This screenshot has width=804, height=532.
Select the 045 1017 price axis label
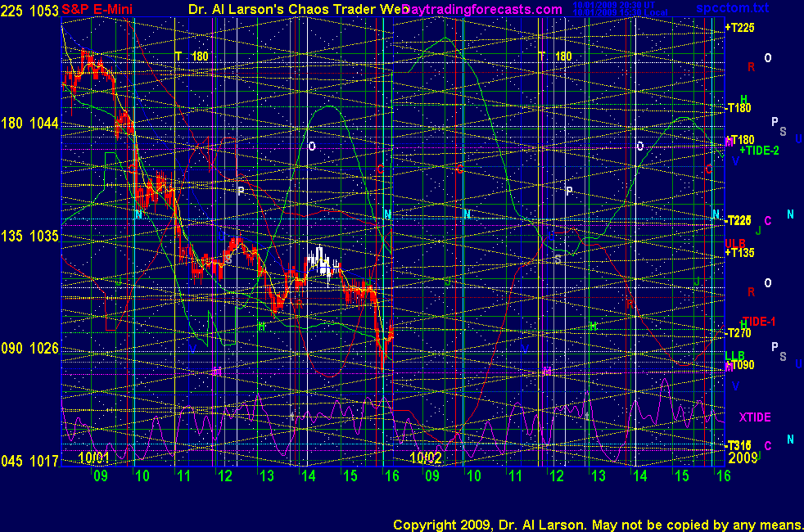pos(29,461)
